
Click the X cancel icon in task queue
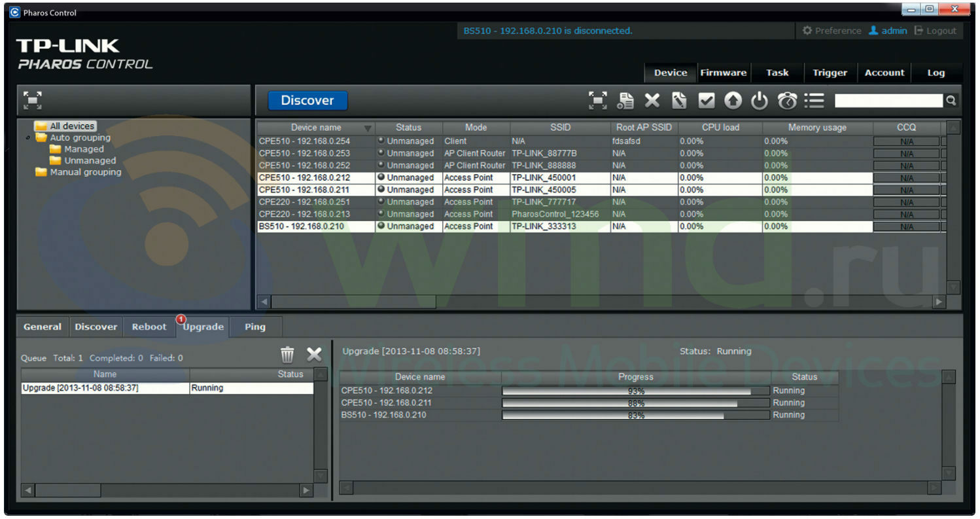(x=315, y=355)
